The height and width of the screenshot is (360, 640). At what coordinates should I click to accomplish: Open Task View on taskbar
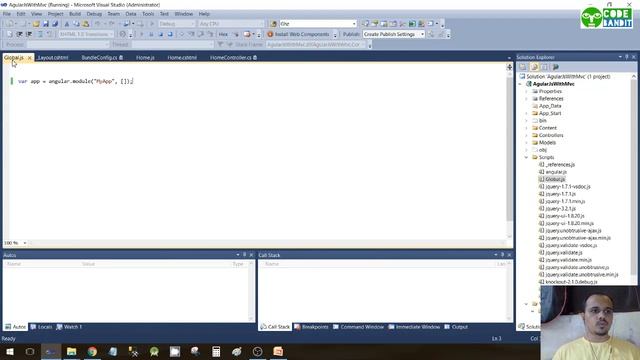click(x=30, y=351)
